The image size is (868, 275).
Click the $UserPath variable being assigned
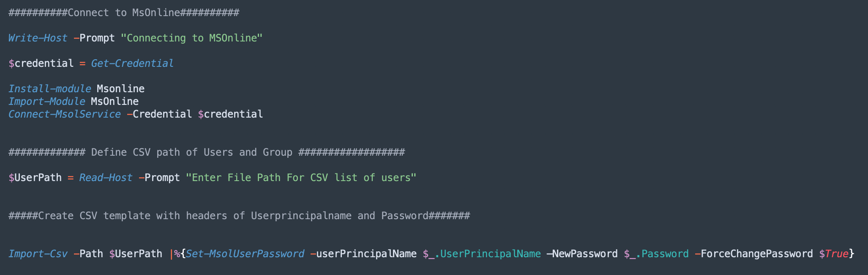tap(35, 178)
